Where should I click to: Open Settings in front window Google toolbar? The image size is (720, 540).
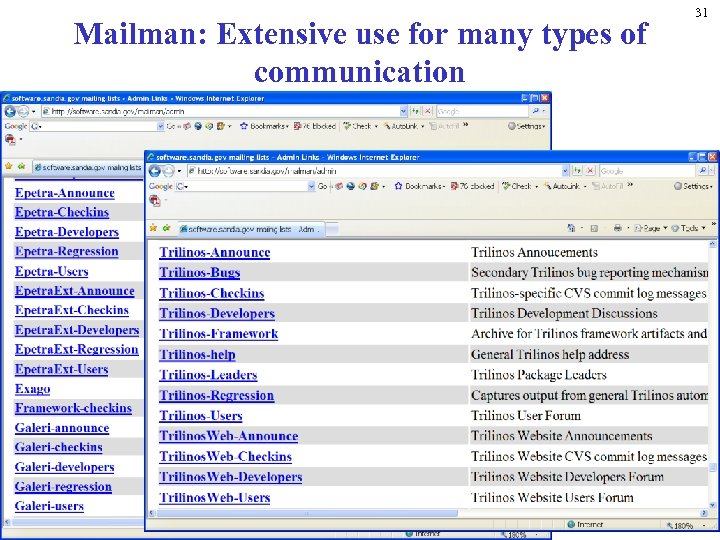point(693,186)
